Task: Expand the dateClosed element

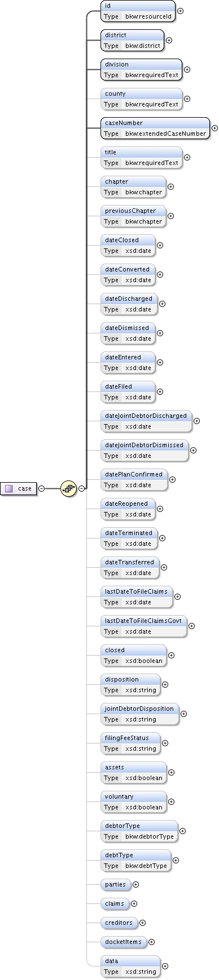Action: [x=160, y=245]
